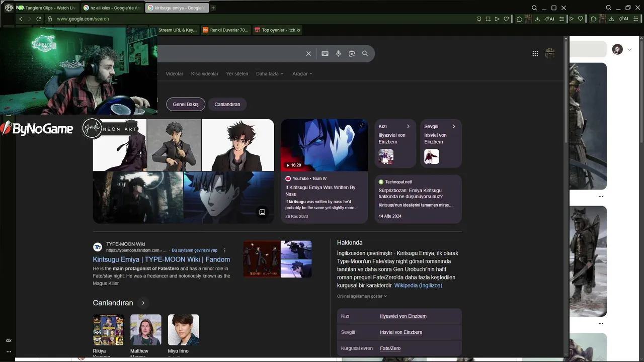Open Illyasviel von Einzbern link in Kızı row
The image size is (644, 362).
(403, 316)
